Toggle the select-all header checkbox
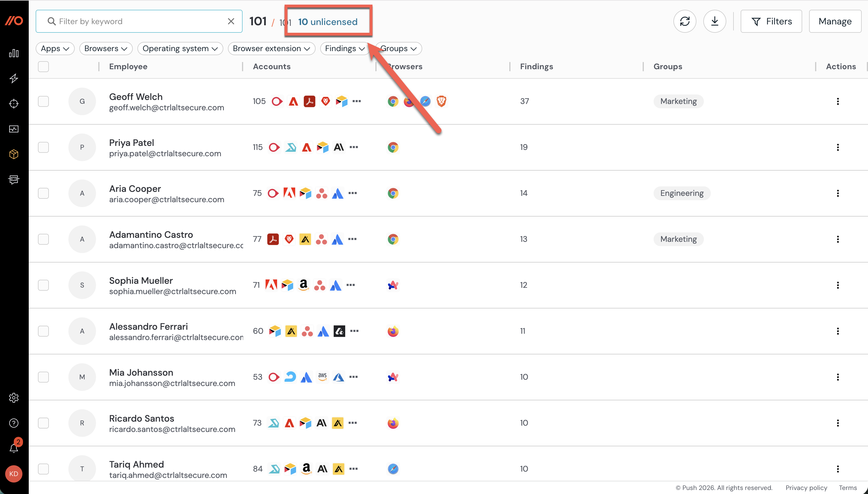 click(x=43, y=67)
